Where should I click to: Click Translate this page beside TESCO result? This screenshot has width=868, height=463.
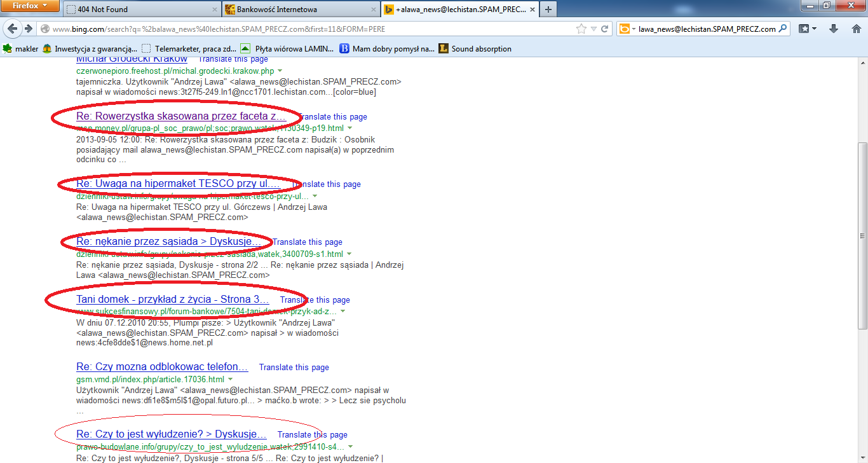(x=326, y=184)
